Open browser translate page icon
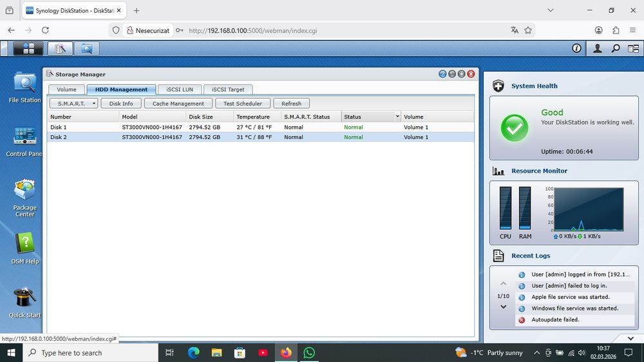Screen dimensions: 644x362 (514, 30)
